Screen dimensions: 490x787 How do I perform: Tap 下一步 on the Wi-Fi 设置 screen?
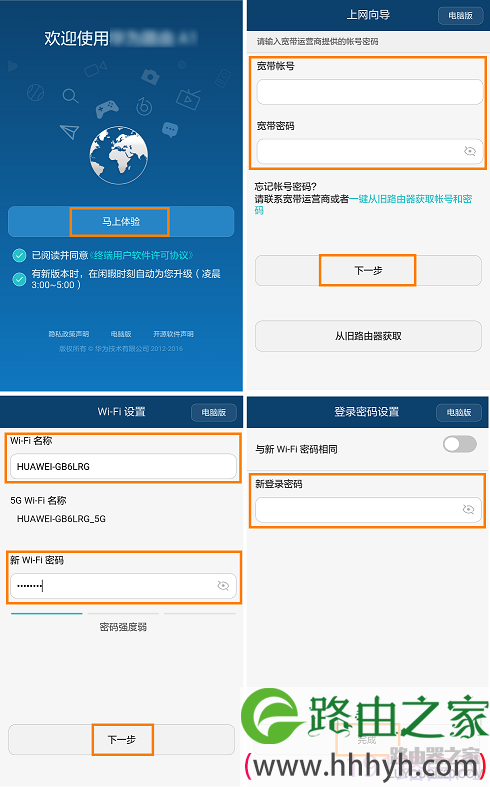click(x=121, y=739)
